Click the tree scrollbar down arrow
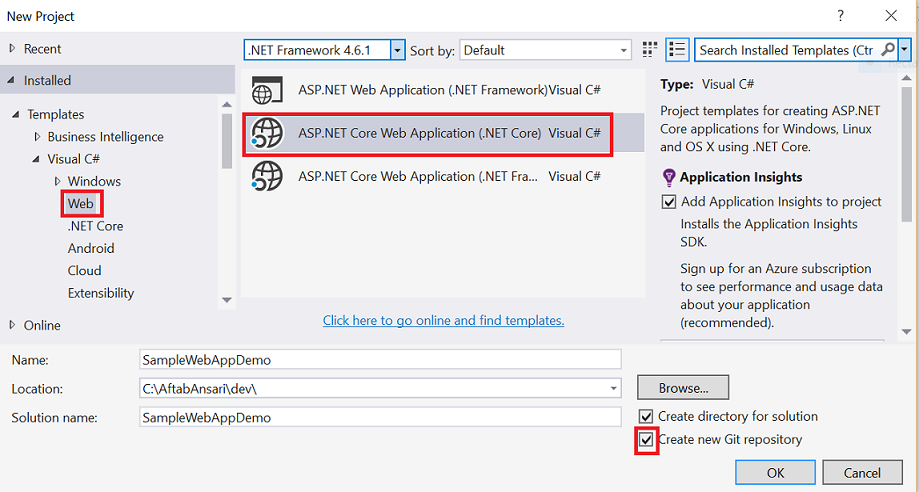The width and height of the screenshot is (919, 492). [x=227, y=300]
